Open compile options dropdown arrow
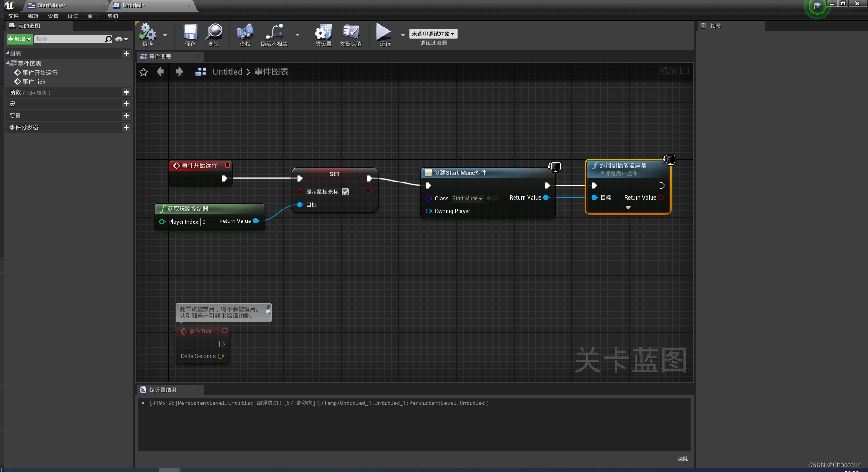The height and width of the screenshot is (472, 868). (165, 35)
